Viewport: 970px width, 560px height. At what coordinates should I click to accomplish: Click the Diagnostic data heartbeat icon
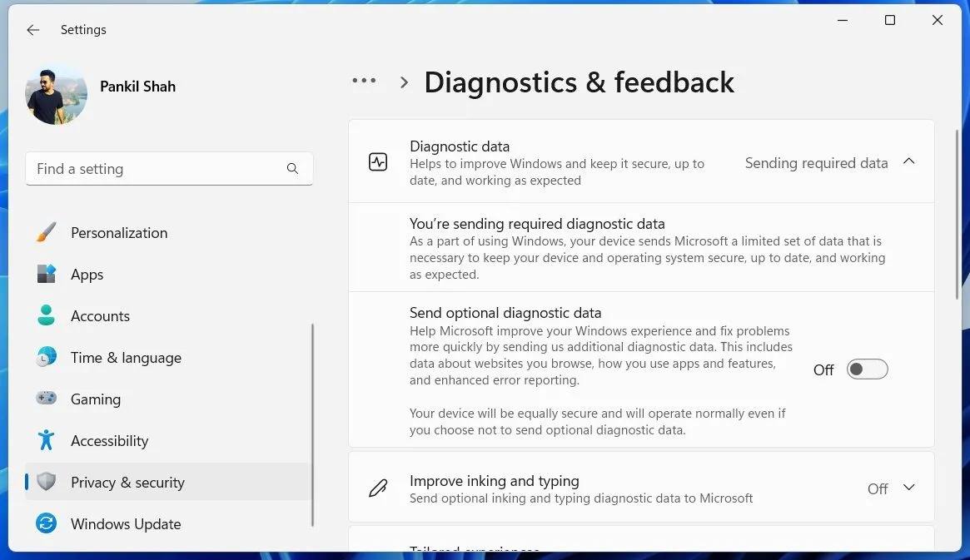pos(378,162)
